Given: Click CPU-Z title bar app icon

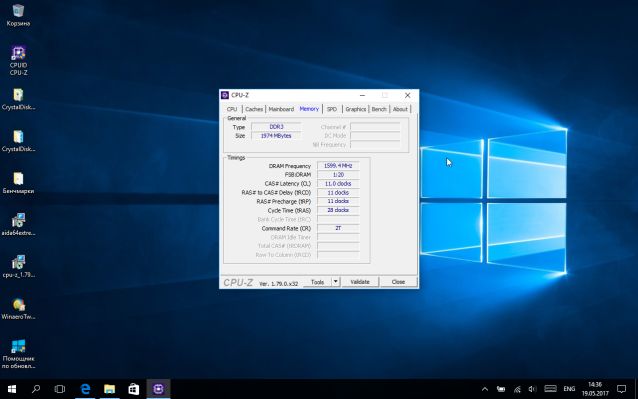Looking at the screenshot, I should [225, 95].
